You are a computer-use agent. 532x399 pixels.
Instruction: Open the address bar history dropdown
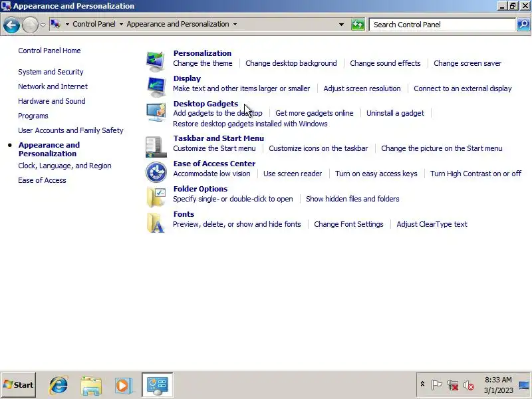[341, 25]
